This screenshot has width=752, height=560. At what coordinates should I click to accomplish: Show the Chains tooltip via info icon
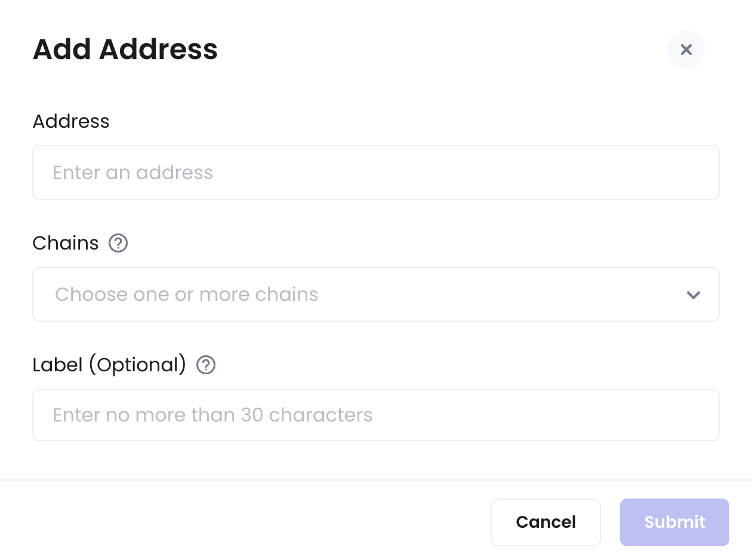118,243
